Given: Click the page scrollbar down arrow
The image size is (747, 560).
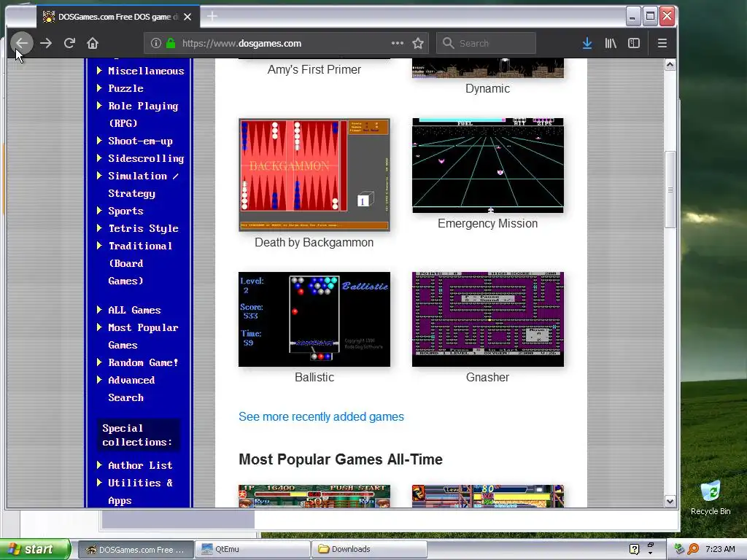Looking at the screenshot, I should click(x=670, y=502).
